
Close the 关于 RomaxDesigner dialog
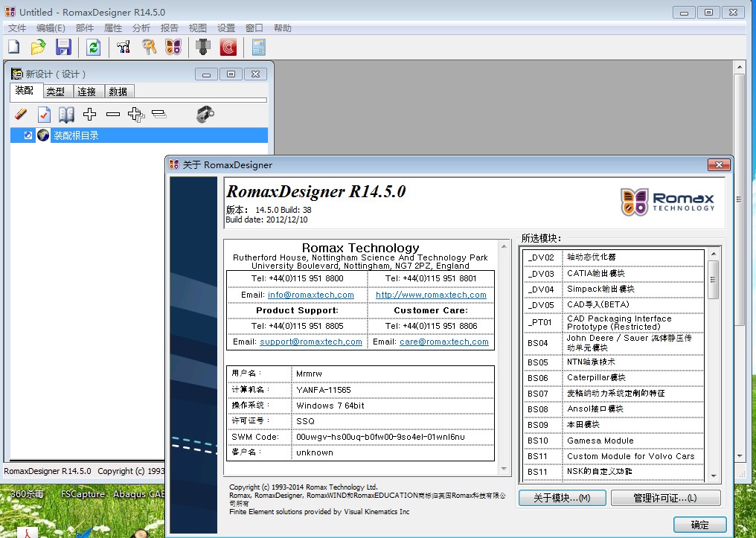pyautogui.click(x=719, y=165)
